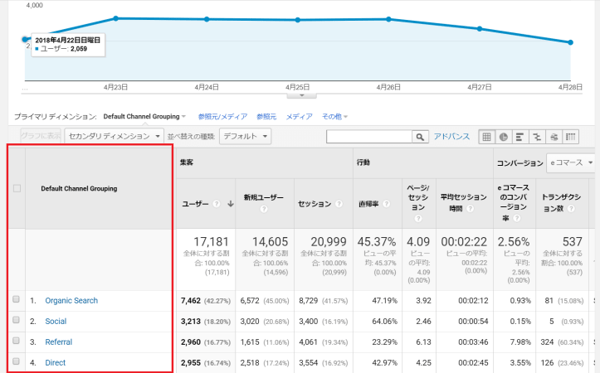600x373 pixels.
Task: Click the 45.37% bounce rate total
Action: [x=377, y=242]
